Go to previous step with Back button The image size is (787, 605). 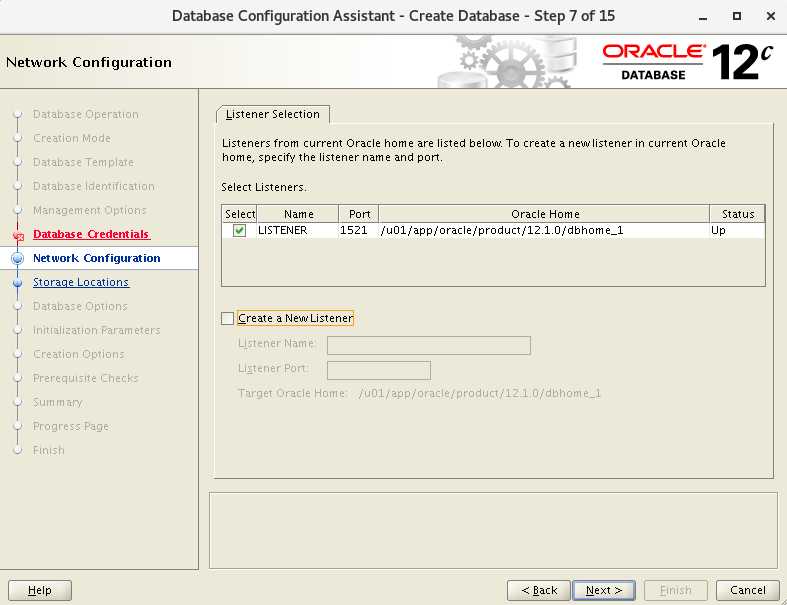[539, 590]
